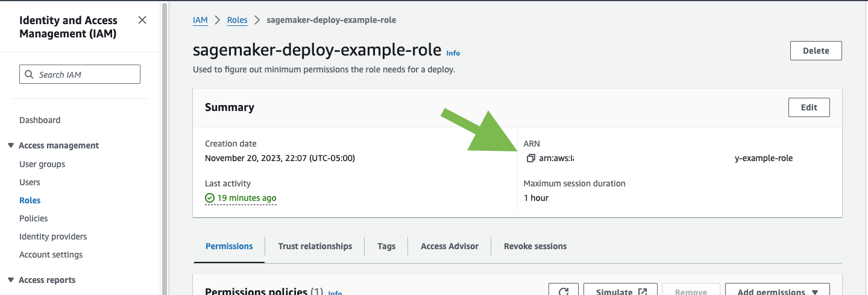The width and height of the screenshot is (868, 295).
Task: Go to Users in sidebar
Action: tap(30, 182)
